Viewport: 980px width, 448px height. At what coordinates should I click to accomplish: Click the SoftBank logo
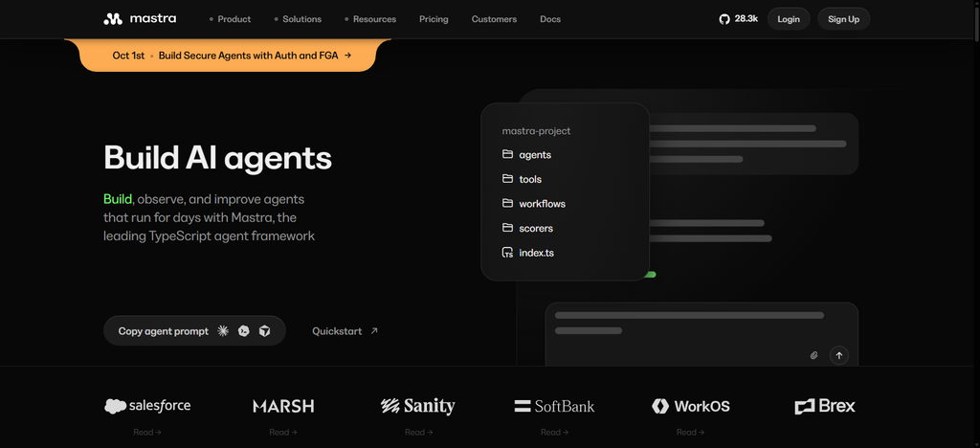click(554, 406)
